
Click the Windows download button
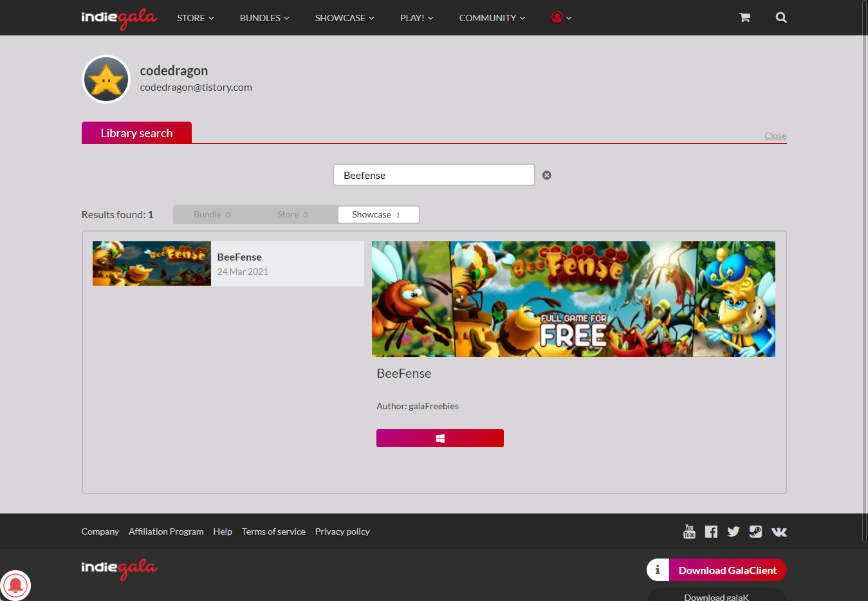pyautogui.click(x=440, y=438)
